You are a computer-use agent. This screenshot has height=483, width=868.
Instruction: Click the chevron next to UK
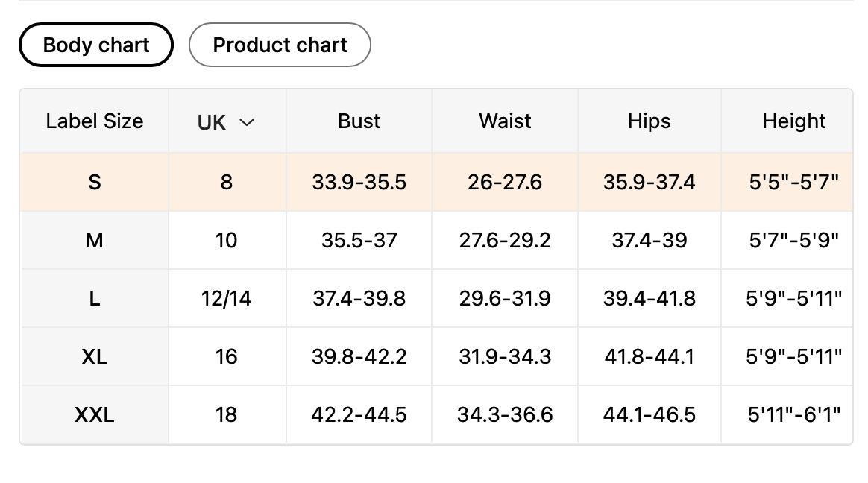(x=247, y=122)
